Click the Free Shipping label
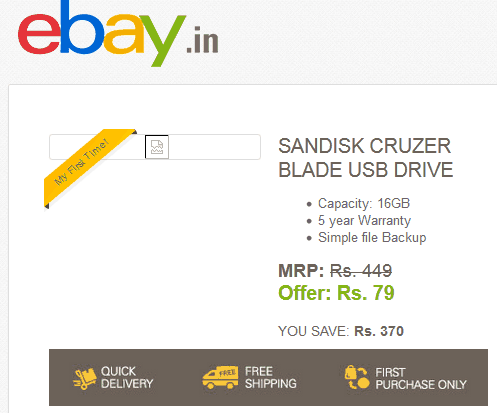This screenshot has height=413, width=497. coord(271,377)
